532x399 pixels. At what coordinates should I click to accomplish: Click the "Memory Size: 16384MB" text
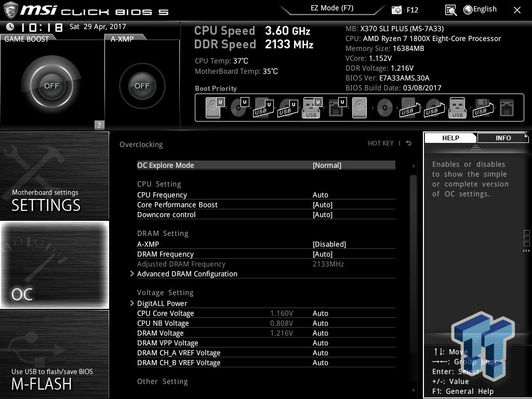pos(385,48)
